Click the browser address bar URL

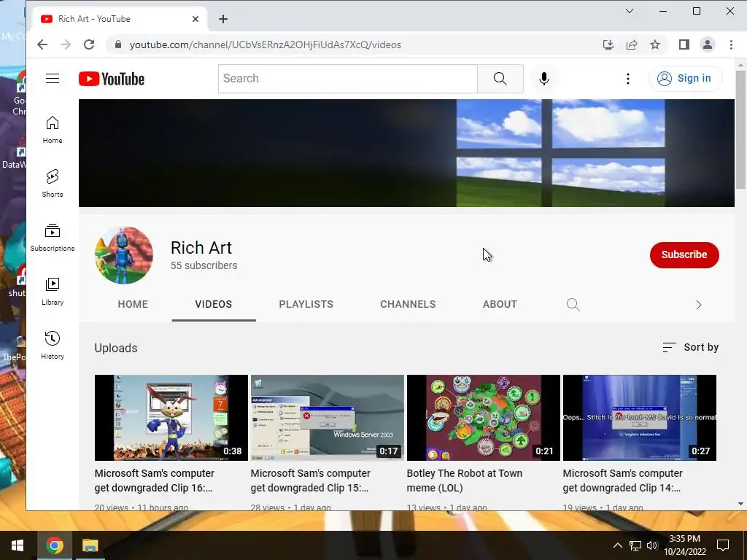pyautogui.click(x=266, y=44)
